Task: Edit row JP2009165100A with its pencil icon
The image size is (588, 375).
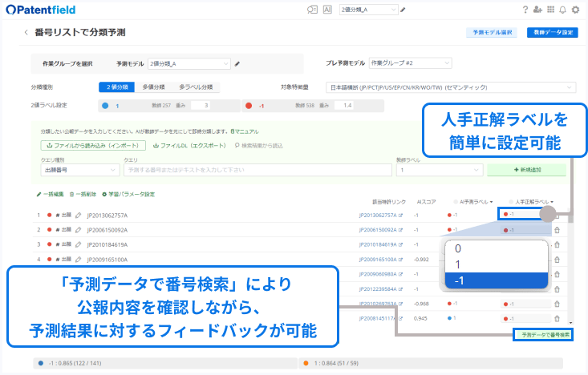Action: (78, 260)
